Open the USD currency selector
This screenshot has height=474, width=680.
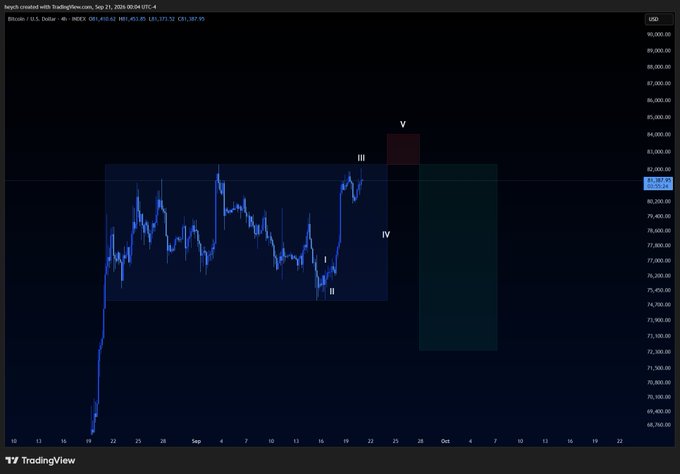pos(659,19)
